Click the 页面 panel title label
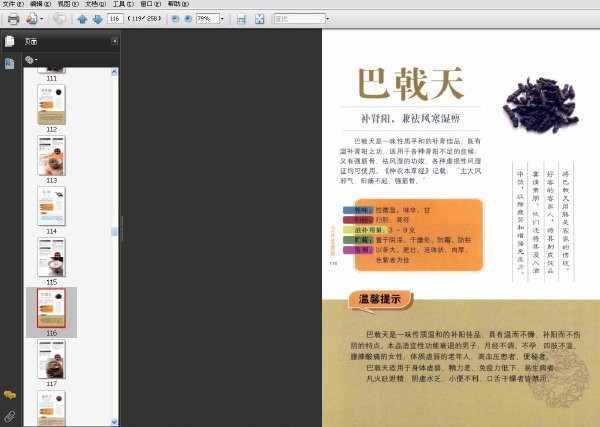This screenshot has height=427, width=600. coord(31,41)
